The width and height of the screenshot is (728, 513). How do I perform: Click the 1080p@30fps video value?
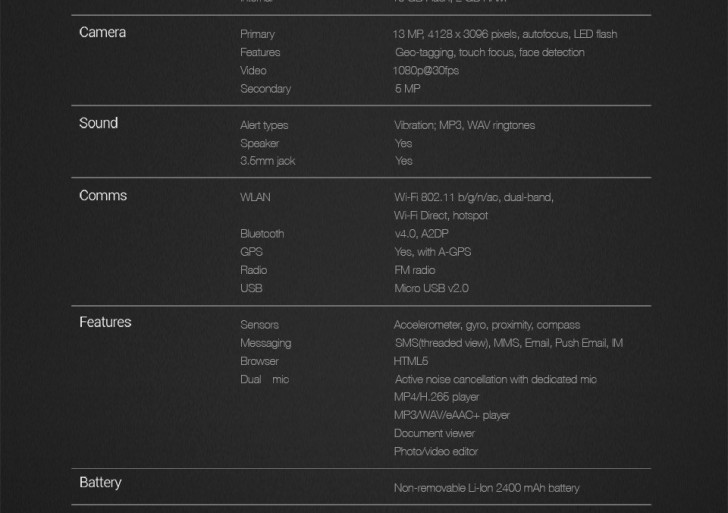(x=426, y=71)
